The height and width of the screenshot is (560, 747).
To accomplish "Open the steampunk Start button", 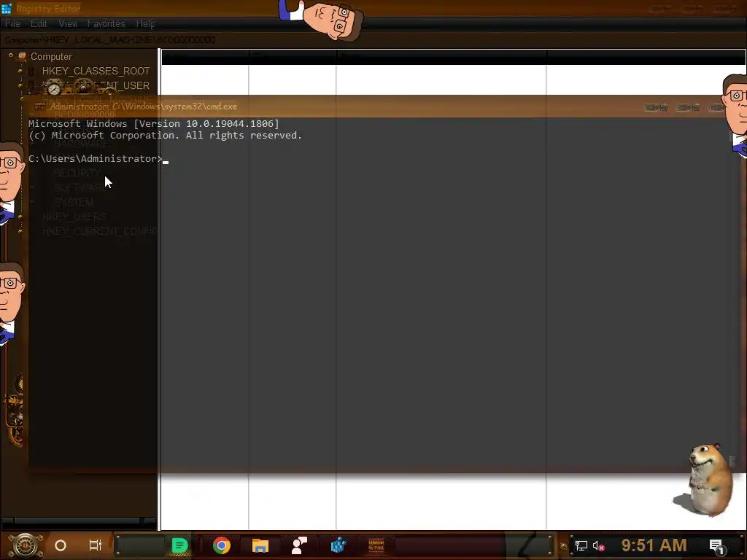I will click(26, 545).
